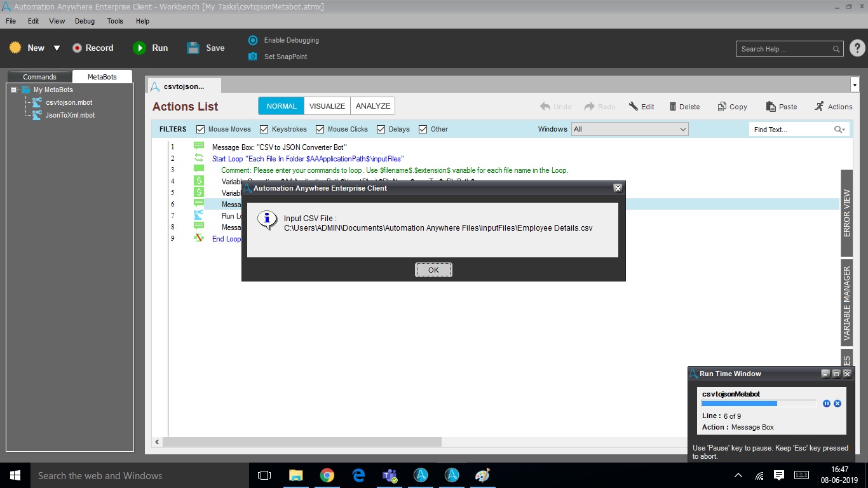
Task: Toggle the Enable Debugging option
Action: click(283, 40)
